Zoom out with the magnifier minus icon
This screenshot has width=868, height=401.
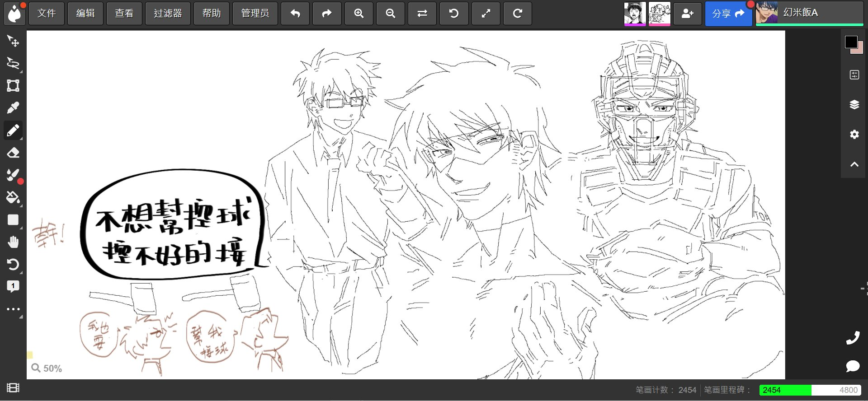(x=391, y=14)
